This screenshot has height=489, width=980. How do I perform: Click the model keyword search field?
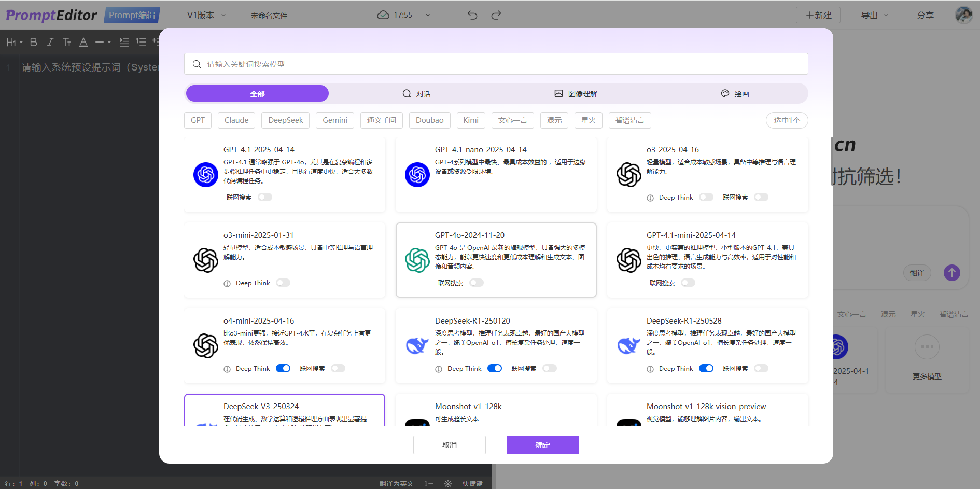[x=496, y=64]
